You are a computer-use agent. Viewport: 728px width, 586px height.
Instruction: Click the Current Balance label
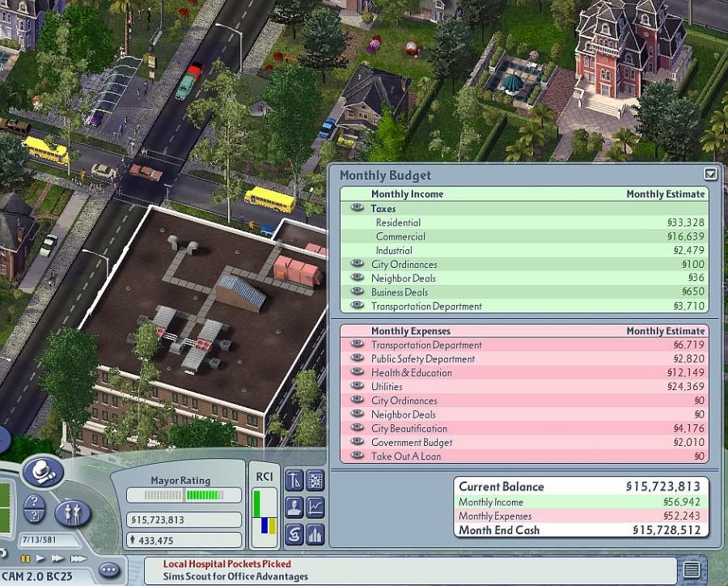[x=502, y=486]
